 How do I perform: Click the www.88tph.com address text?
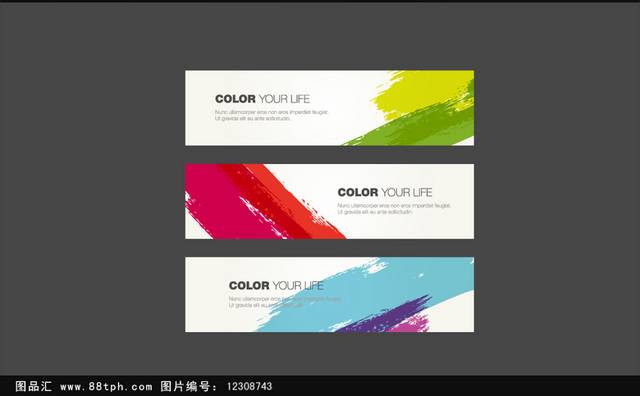(x=106, y=386)
